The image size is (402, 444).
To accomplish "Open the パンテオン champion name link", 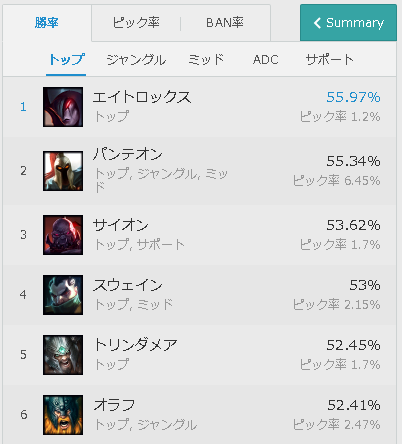I will tap(128, 154).
